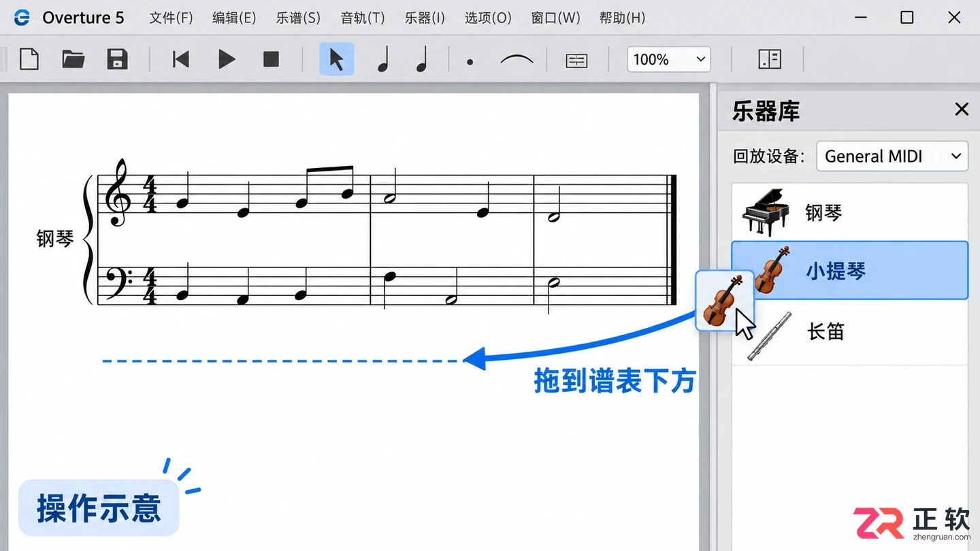The width and height of the screenshot is (980, 551).
Task: Expand the General MIDI playback device dropdown
Action: [892, 156]
